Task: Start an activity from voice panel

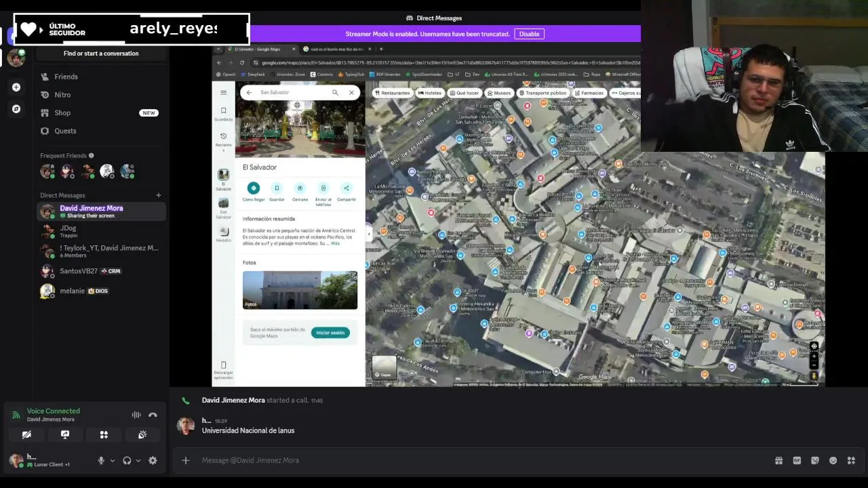Action: pos(104,434)
